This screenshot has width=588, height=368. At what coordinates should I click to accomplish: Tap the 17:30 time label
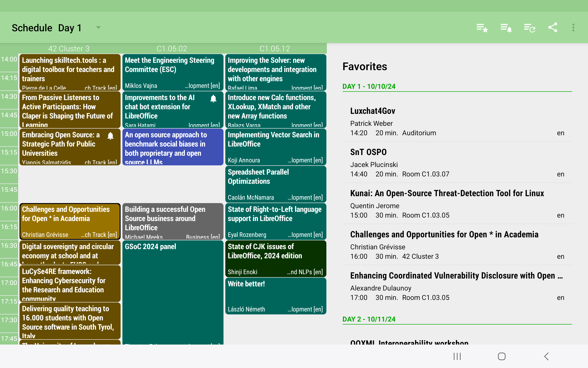tap(9, 320)
